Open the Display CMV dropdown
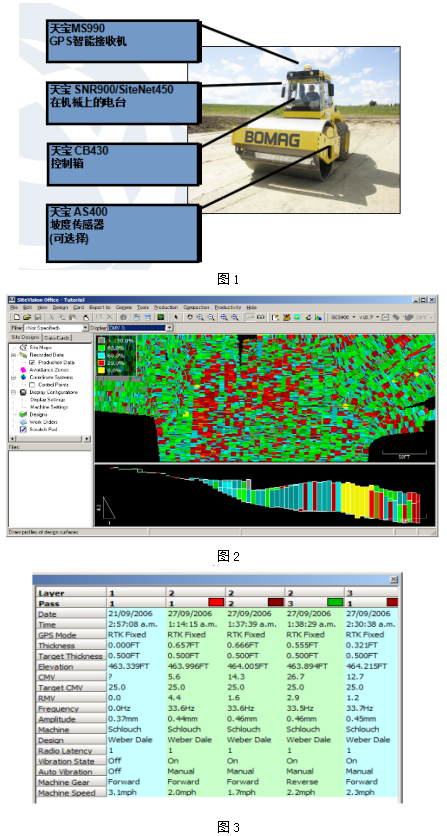Screen dimensions: 447x836 point(169,327)
